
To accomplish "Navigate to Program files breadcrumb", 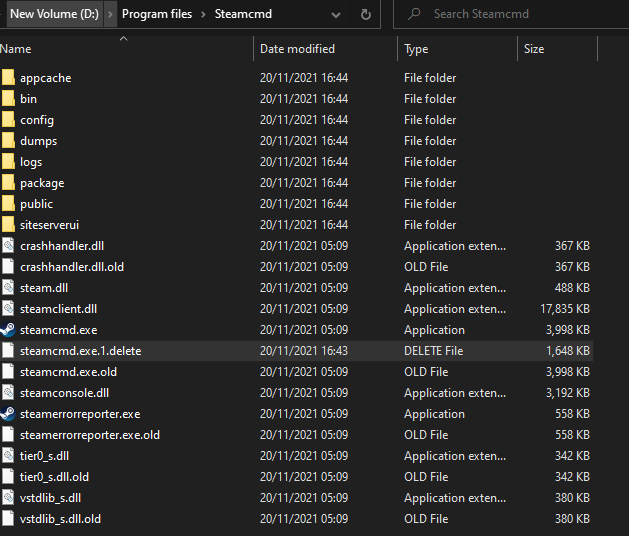I will point(158,14).
